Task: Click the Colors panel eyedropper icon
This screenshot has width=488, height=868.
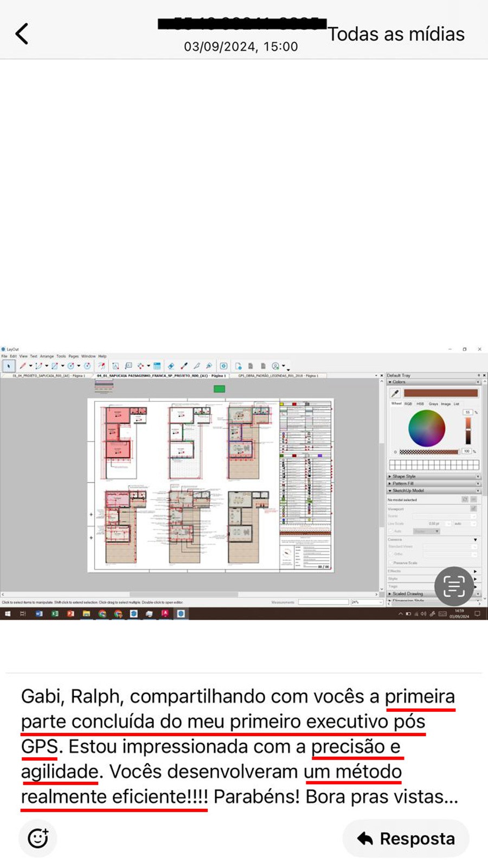Action: tap(395, 393)
